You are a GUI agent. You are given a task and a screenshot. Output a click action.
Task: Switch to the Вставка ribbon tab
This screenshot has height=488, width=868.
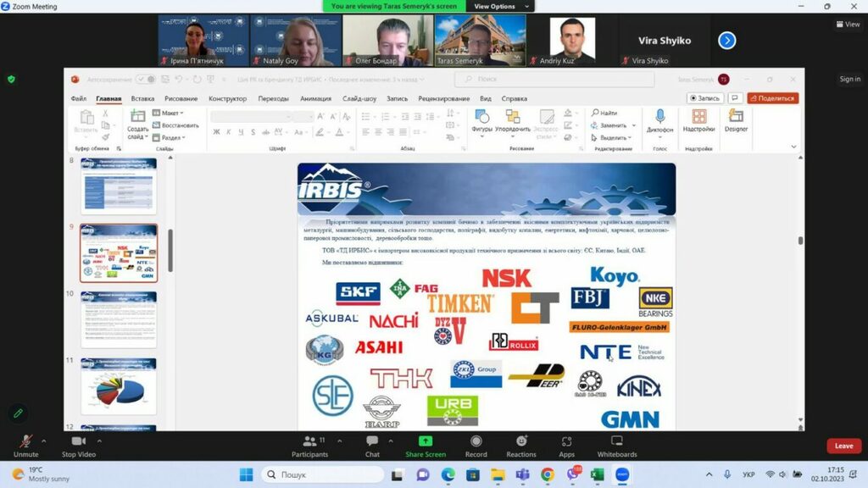coord(142,98)
